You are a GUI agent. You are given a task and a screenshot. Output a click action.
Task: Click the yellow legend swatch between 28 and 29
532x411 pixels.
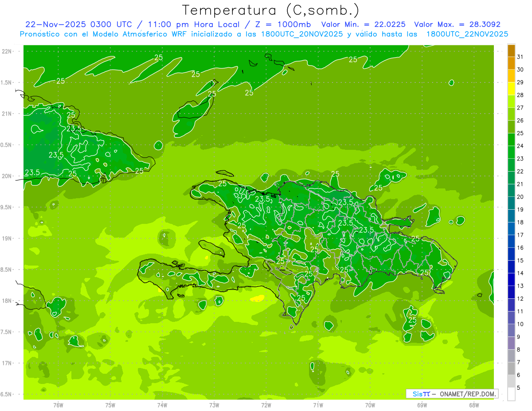[x=511, y=89]
